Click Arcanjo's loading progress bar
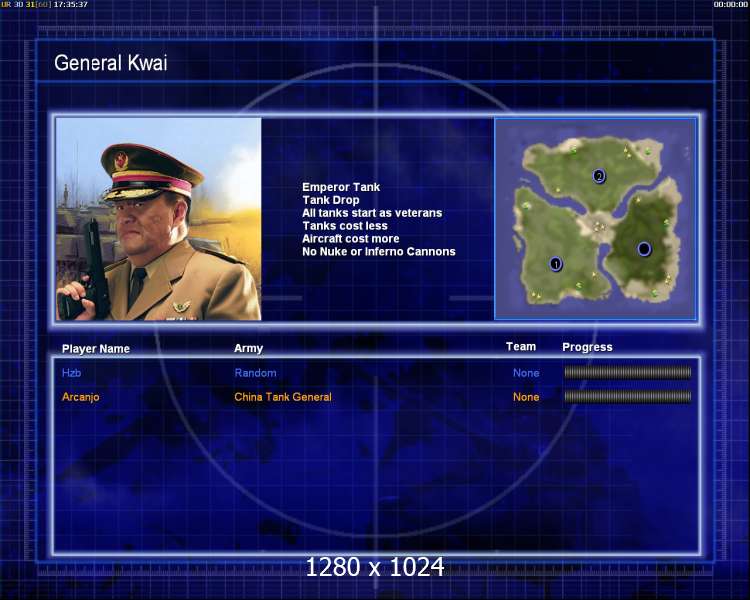 pos(628,396)
